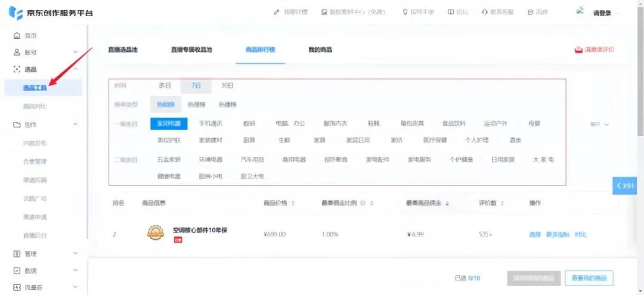
Task: Collapse the 创作 sidebar section
Action: pyautogui.click(x=76, y=124)
